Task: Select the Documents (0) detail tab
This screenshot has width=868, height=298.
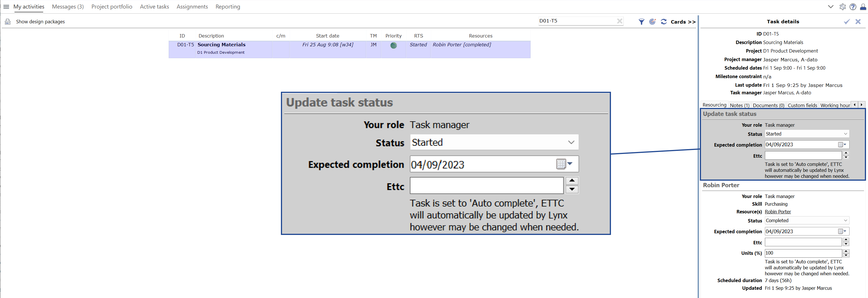Action: 769,105
